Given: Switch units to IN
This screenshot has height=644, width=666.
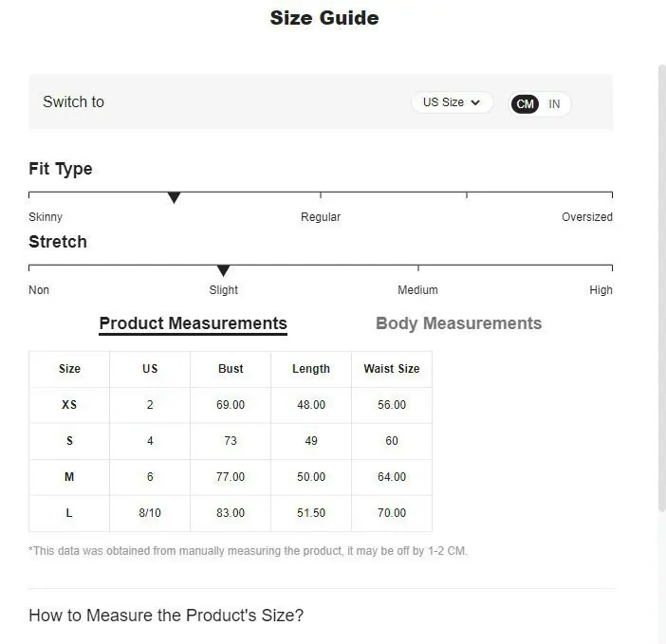Looking at the screenshot, I should 554,104.
